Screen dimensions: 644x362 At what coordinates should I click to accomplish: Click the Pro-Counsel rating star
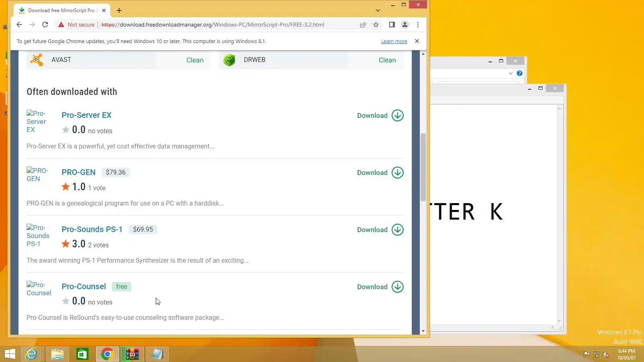pyautogui.click(x=66, y=301)
